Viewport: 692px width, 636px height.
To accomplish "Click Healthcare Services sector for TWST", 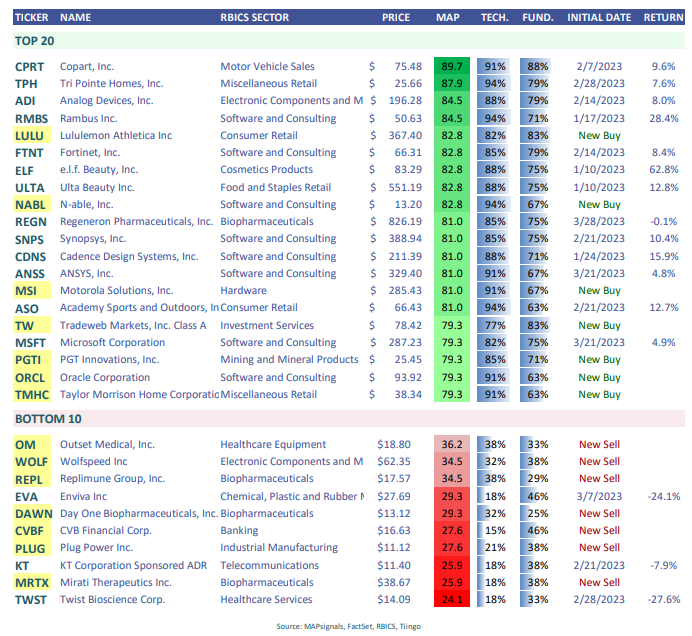I will (266, 600).
